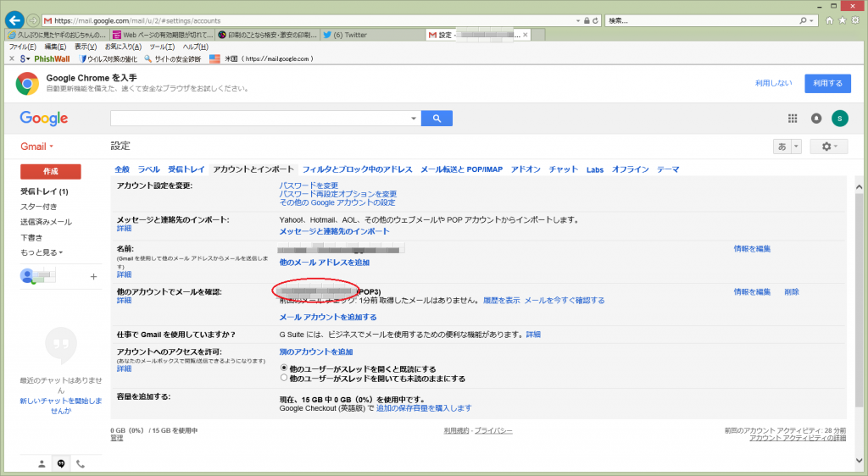868x476 pixels.
Task: Click the browser search magnifier icon
Action: (804, 20)
